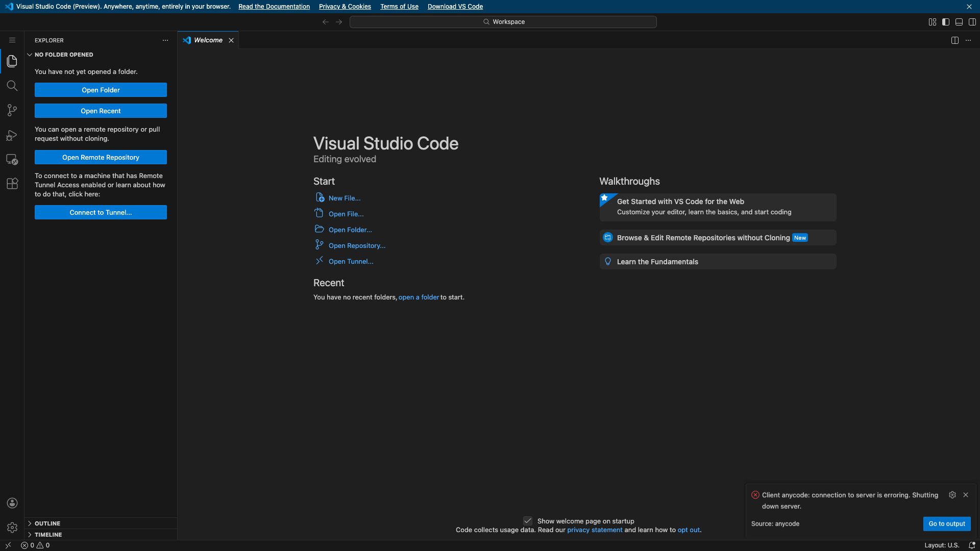Select the Welcome tab

click(x=208, y=40)
